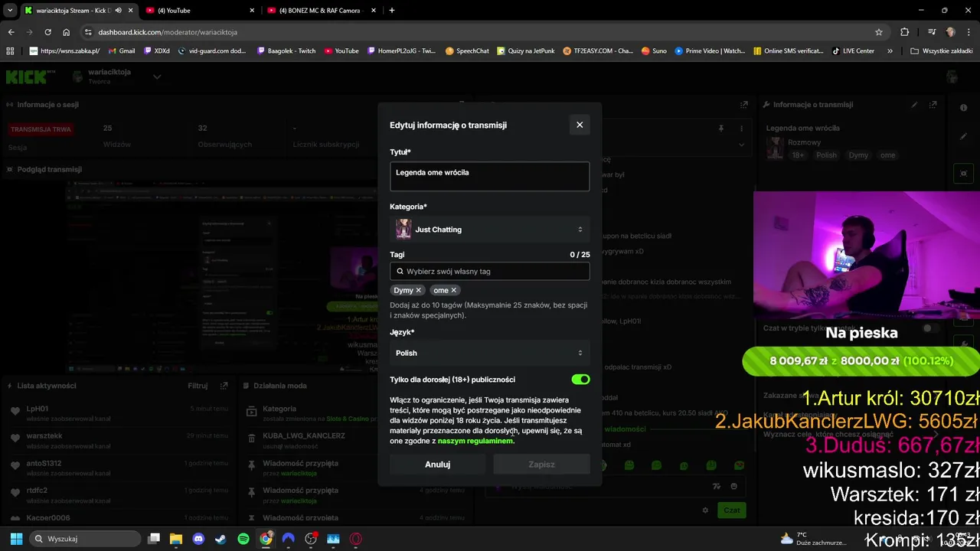Click the address bar with dashboard.kick.com URL
The width and height of the screenshot is (980, 551).
475,32
